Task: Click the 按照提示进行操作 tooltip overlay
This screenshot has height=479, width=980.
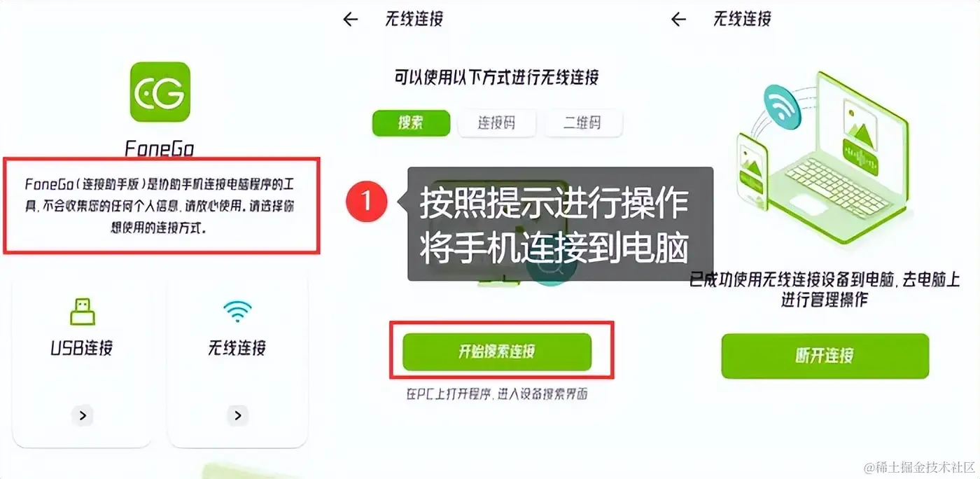Action: tap(560, 224)
